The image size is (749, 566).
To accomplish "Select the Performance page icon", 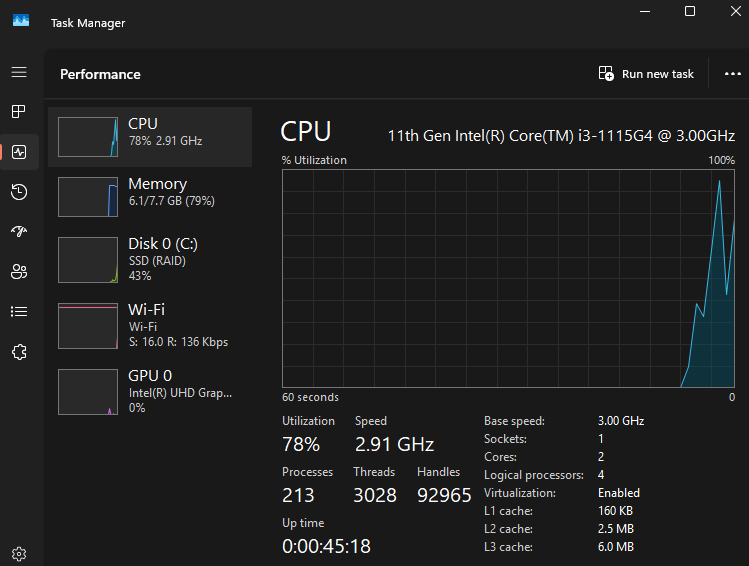I will pyautogui.click(x=18, y=152).
